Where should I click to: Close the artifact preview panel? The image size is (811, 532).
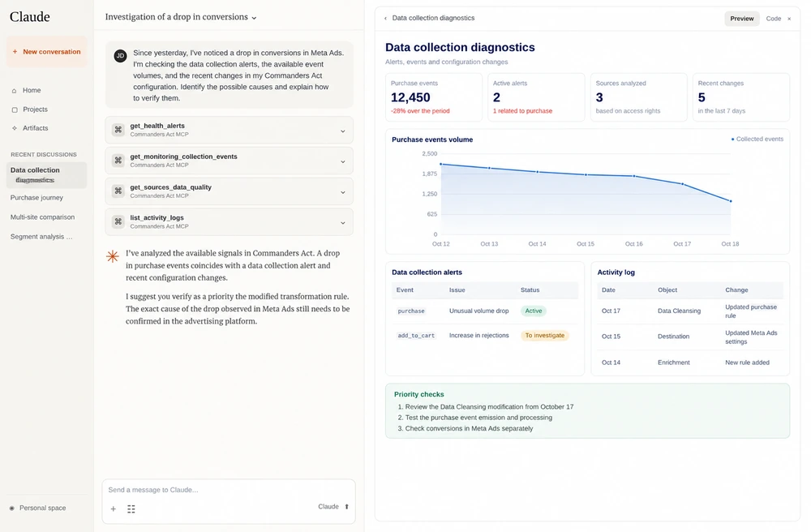pos(789,19)
